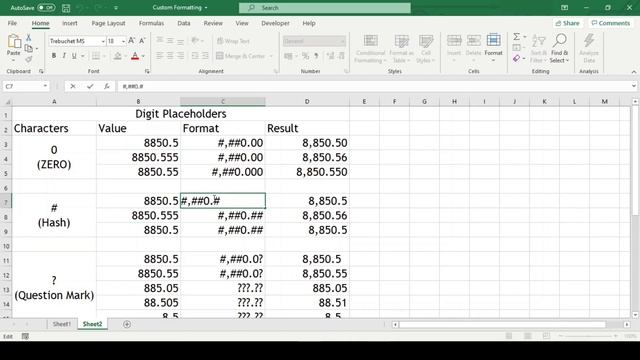The image size is (640, 360).
Task: Open the Review tab
Action: click(x=213, y=23)
